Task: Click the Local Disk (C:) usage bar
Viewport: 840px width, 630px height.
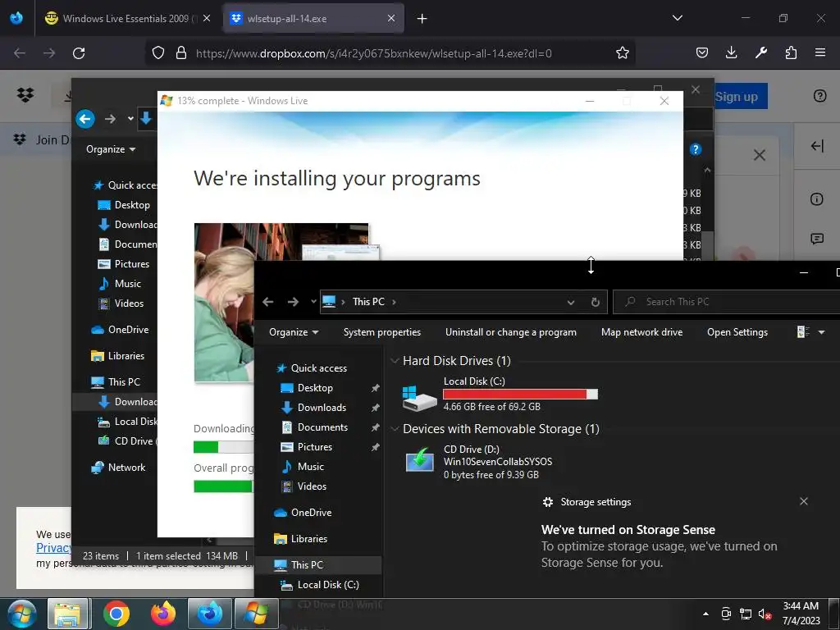Action: [520, 395]
